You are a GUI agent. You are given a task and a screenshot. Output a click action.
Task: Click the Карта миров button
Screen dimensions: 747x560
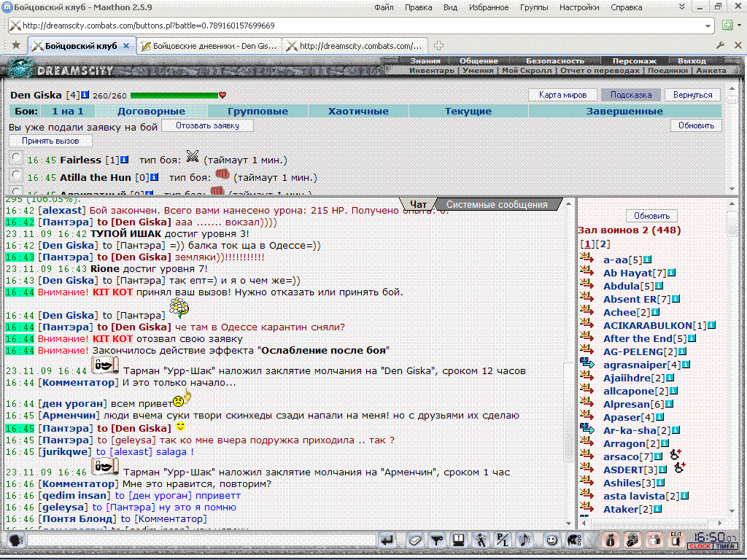coord(562,95)
